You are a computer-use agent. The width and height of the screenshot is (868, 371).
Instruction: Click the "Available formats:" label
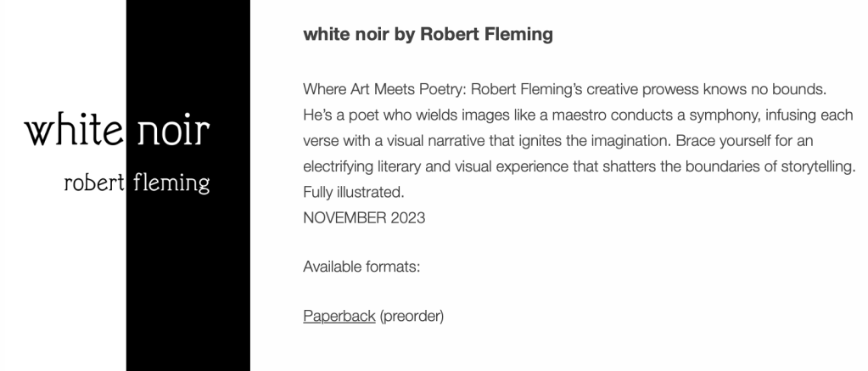[x=361, y=267]
